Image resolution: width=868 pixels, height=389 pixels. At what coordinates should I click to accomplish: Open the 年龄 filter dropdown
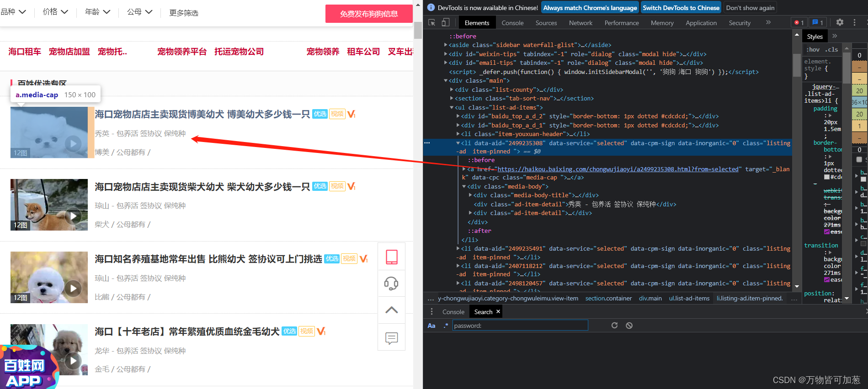pyautogui.click(x=97, y=12)
